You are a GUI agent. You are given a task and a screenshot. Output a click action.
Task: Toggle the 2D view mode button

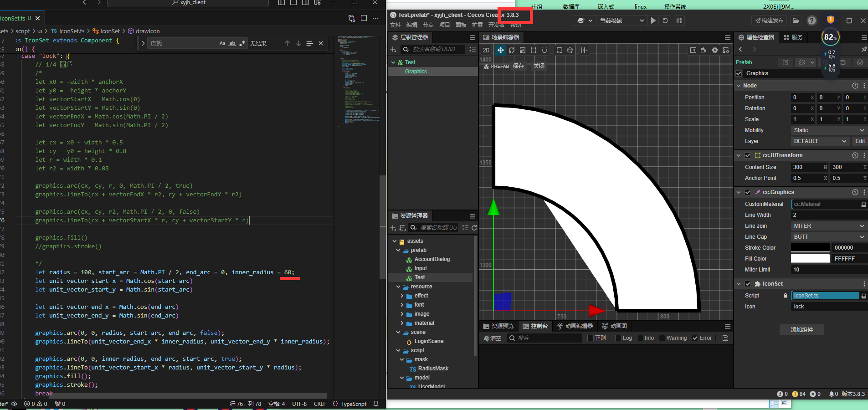486,50
